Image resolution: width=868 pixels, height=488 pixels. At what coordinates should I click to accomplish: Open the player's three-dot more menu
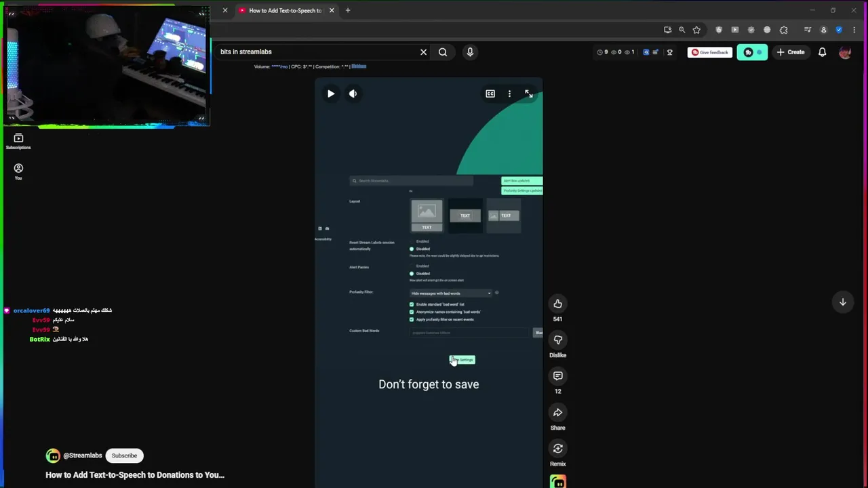(x=509, y=94)
